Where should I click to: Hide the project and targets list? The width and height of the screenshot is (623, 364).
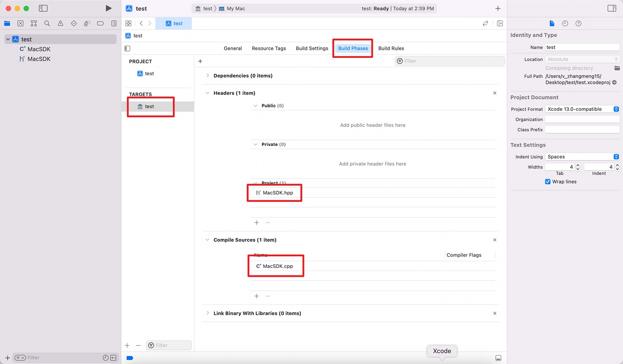pos(127,49)
